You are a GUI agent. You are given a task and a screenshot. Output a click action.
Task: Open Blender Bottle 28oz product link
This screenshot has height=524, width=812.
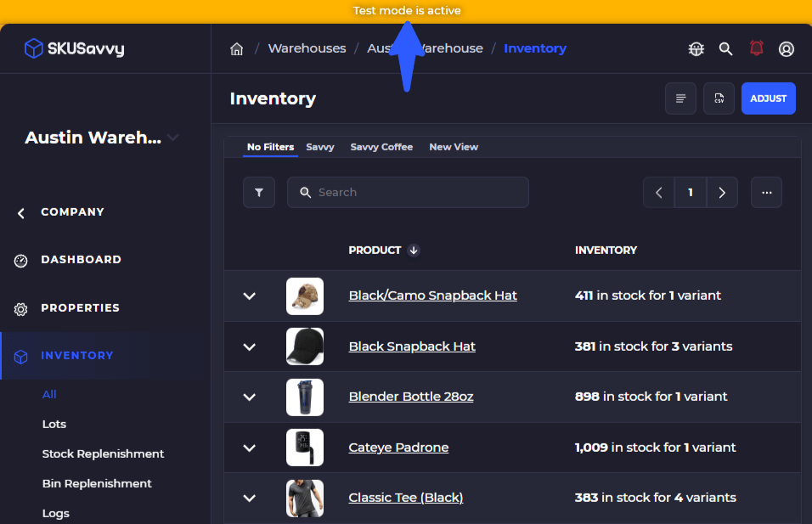coord(411,397)
